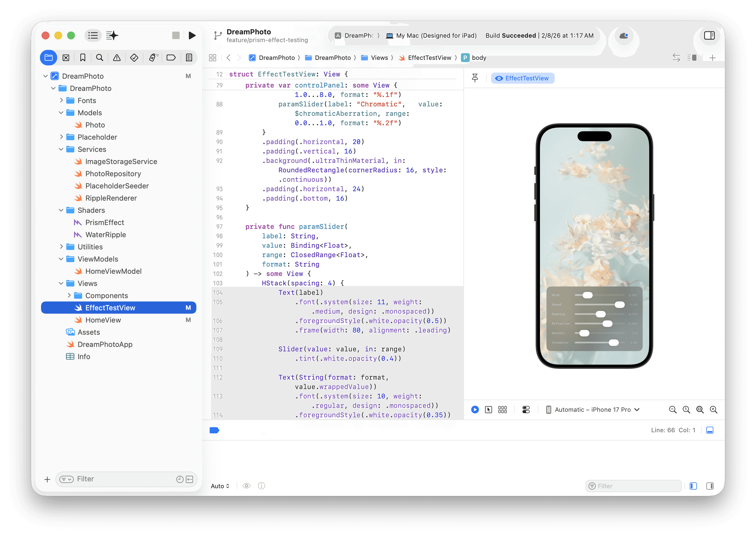Zoom in the preview canvas
This screenshot has width=756, height=537.
pyautogui.click(x=714, y=410)
